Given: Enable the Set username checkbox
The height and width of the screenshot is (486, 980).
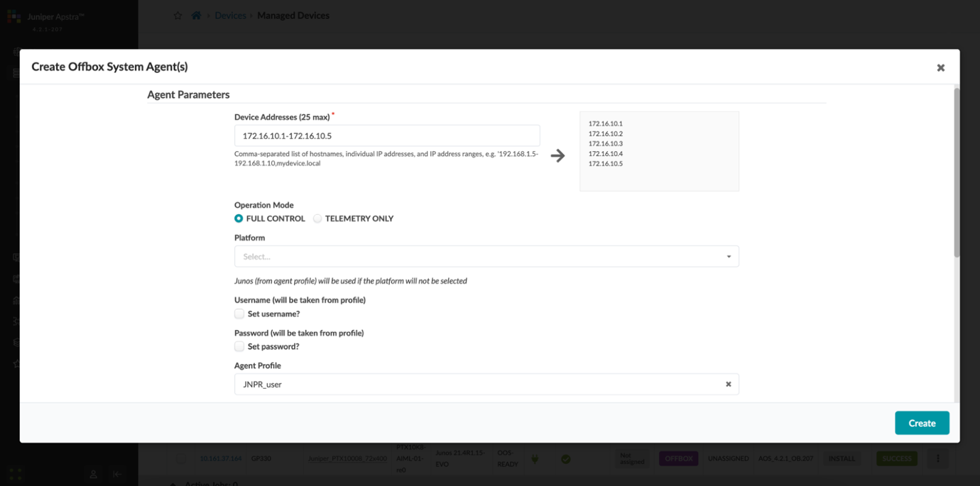Looking at the screenshot, I should coord(239,314).
